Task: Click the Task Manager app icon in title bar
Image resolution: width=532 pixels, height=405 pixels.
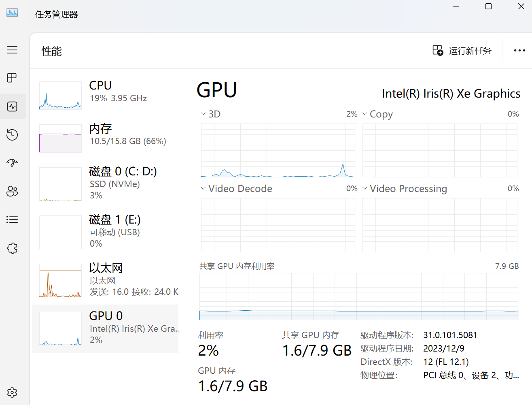Action: click(x=12, y=13)
